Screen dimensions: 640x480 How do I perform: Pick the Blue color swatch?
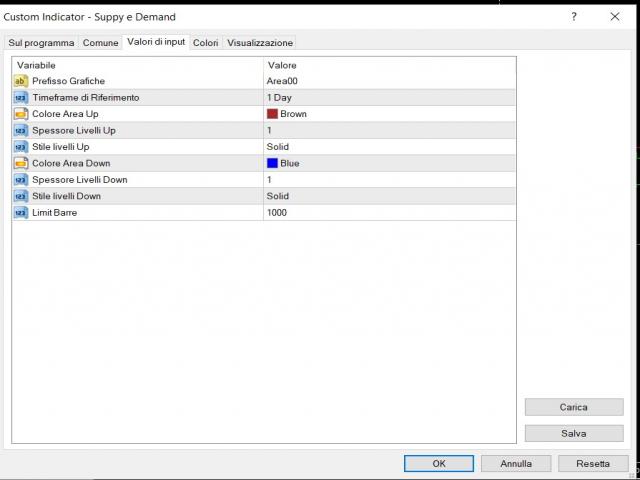(x=272, y=163)
